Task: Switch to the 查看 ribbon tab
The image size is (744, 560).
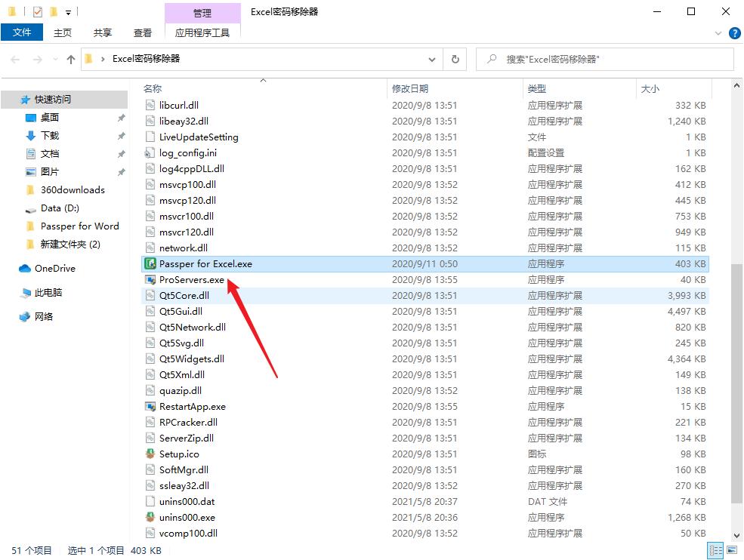Action: pos(143,32)
